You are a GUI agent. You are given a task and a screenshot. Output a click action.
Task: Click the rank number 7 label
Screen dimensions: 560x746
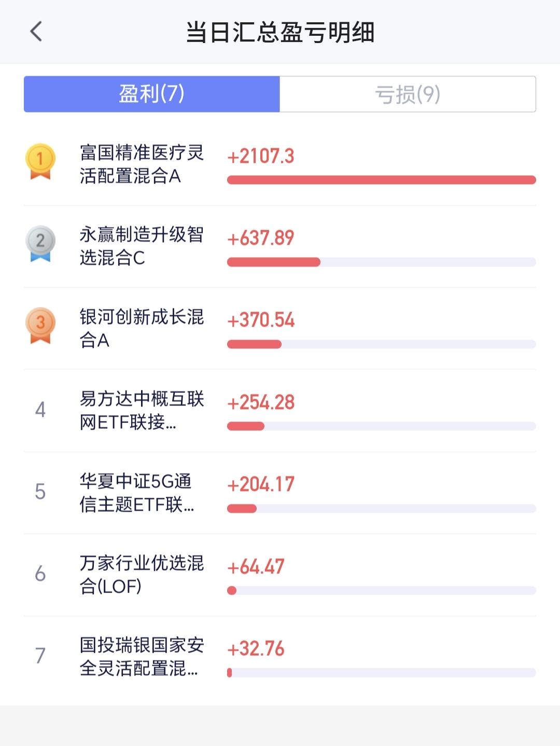[x=40, y=656]
